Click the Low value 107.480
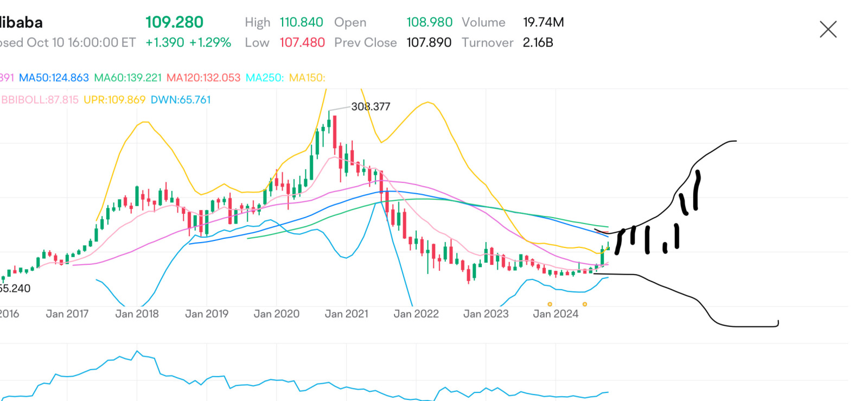 pyautogui.click(x=302, y=42)
